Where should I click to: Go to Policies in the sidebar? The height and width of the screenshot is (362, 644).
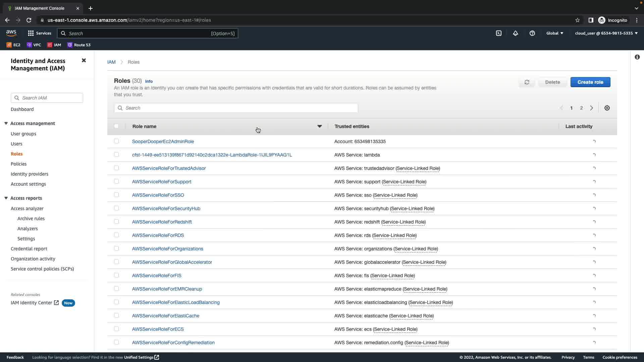pyautogui.click(x=18, y=164)
